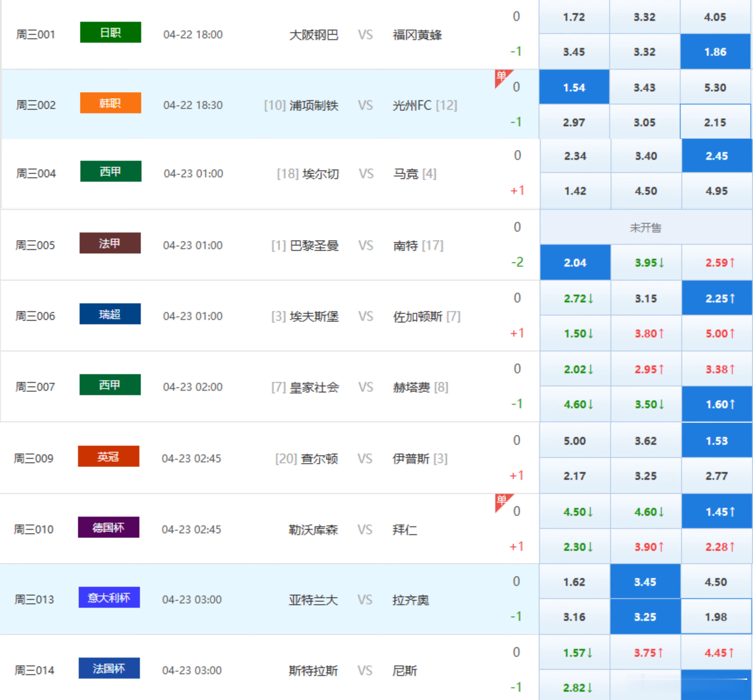Click the orange 韩职 league badge

[110, 103]
